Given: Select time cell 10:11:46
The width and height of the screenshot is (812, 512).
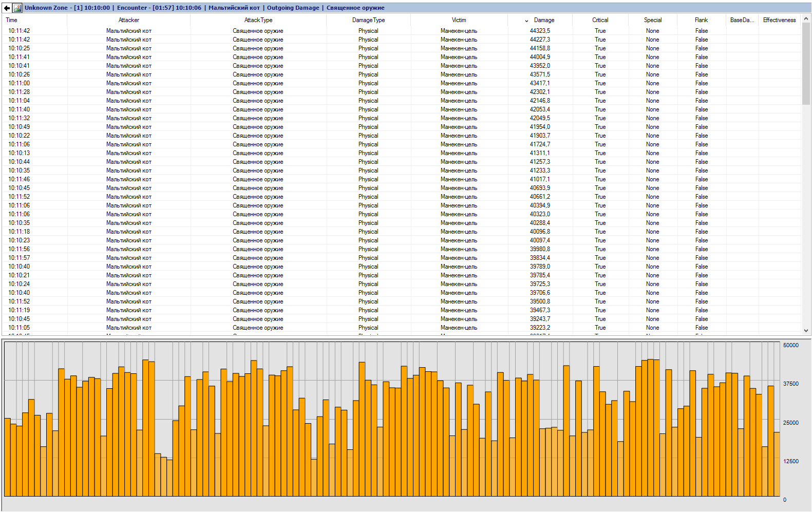Looking at the screenshot, I should click(x=19, y=179).
